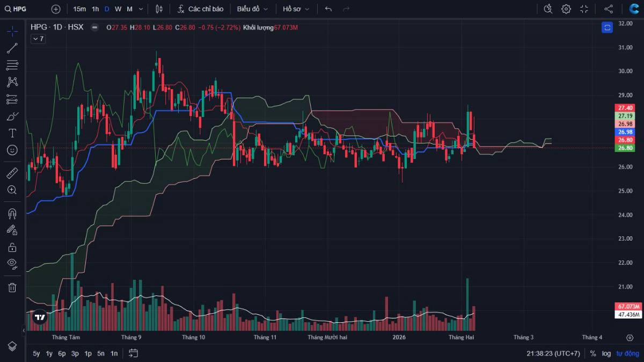Select the 1y date range
The height and width of the screenshot is (362, 644).
[x=49, y=353]
